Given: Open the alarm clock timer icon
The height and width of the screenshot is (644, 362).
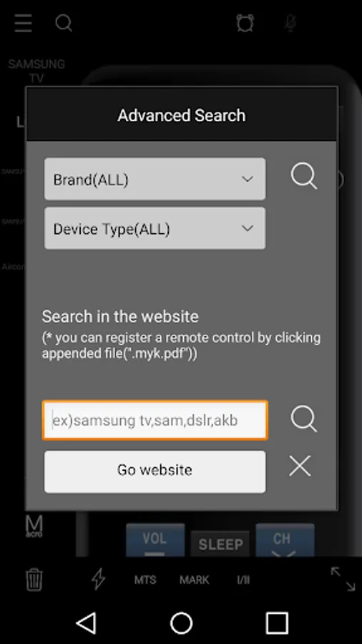Looking at the screenshot, I should [245, 23].
